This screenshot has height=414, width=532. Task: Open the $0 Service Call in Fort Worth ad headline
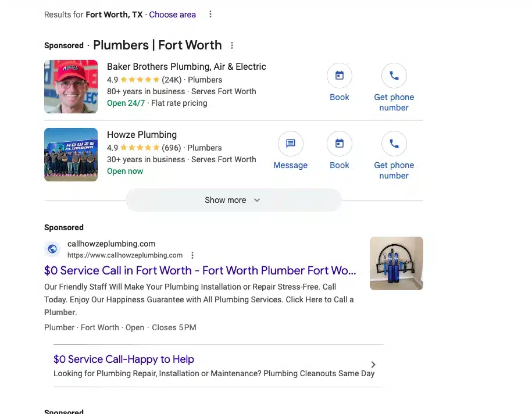coord(200,270)
